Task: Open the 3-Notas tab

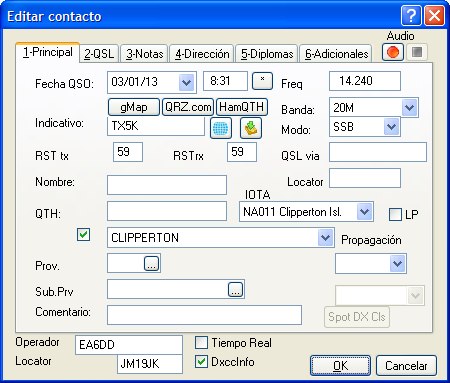Action: click(144, 54)
